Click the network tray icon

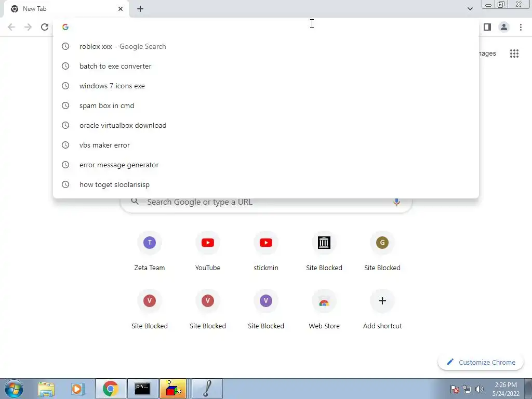pyautogui.click(x=467, y=389)
